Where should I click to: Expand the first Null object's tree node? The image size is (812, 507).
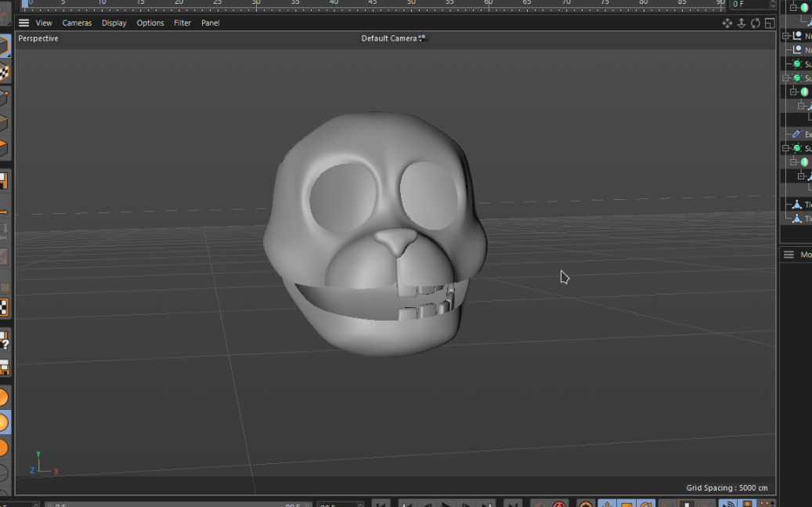tap(786, 36)
